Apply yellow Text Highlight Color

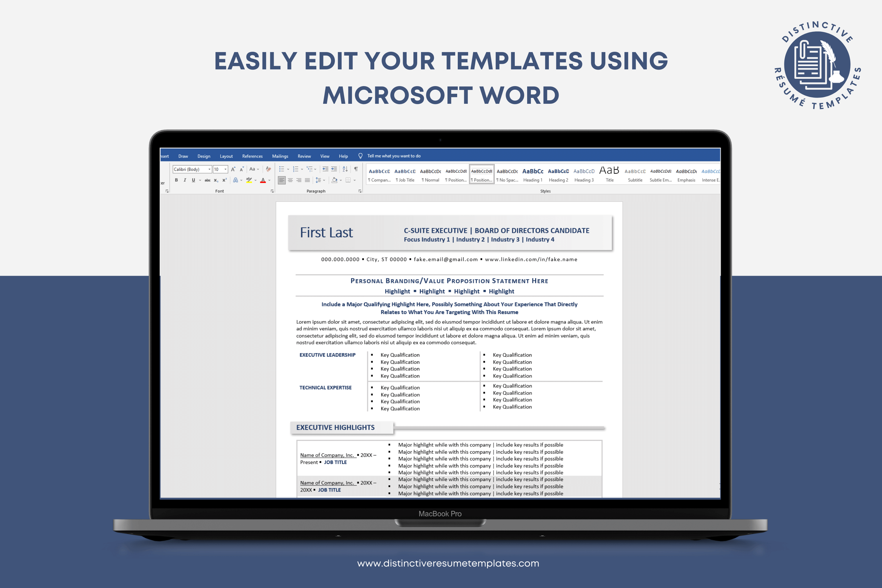249,180
